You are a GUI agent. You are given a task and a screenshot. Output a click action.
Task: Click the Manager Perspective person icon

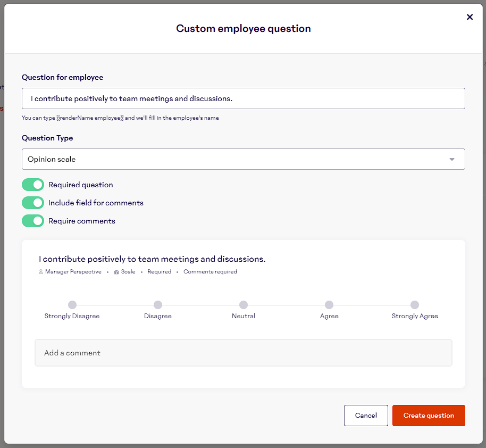click(41, 272)
